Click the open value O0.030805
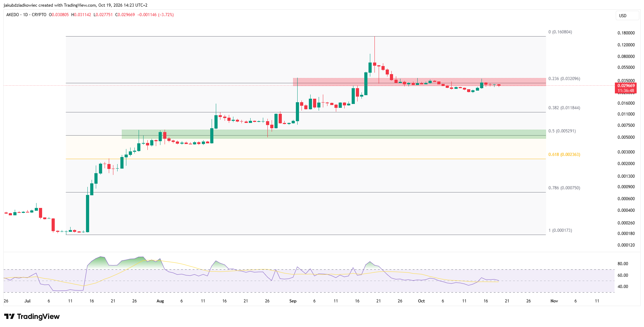The height and width of the screenshot is (327, 644). click(59, 15)
